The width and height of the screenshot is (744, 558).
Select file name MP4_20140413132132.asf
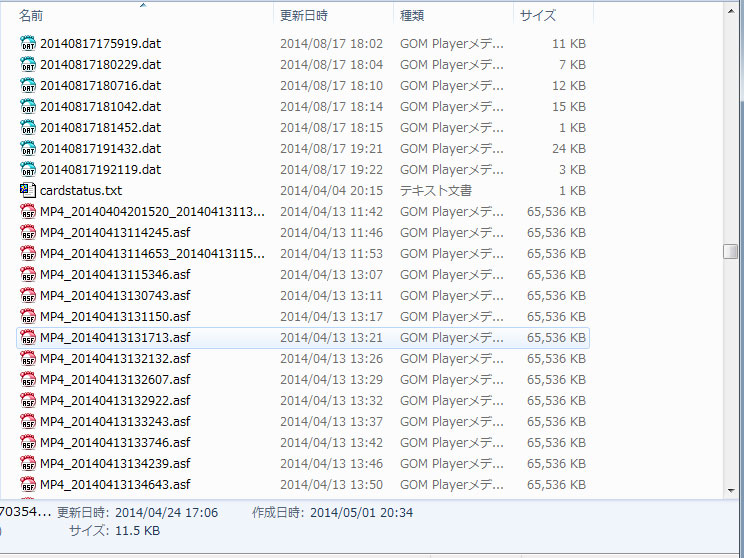coord(115,358)
